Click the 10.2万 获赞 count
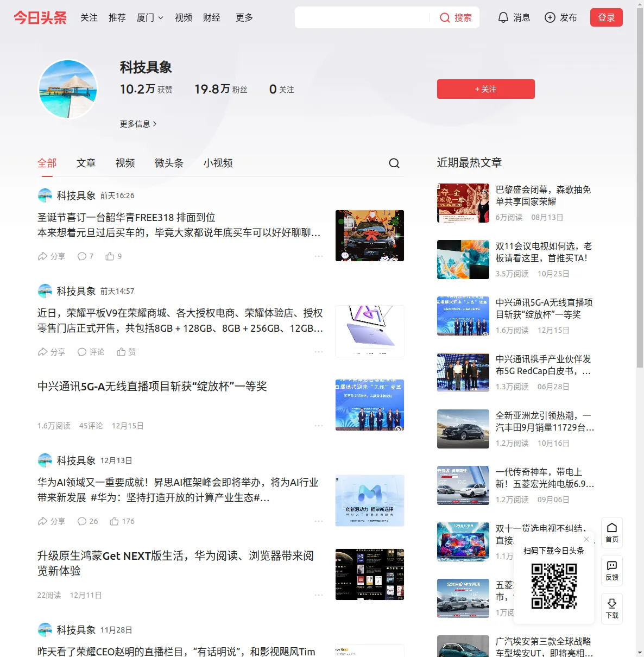This screenshot has width=644, height=657. pos(146,89)
